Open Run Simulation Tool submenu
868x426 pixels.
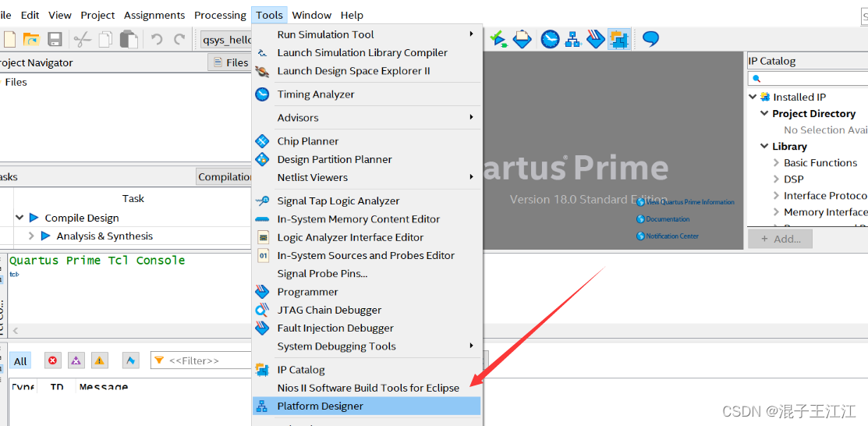pyautogui.click(x=367, y=34)
